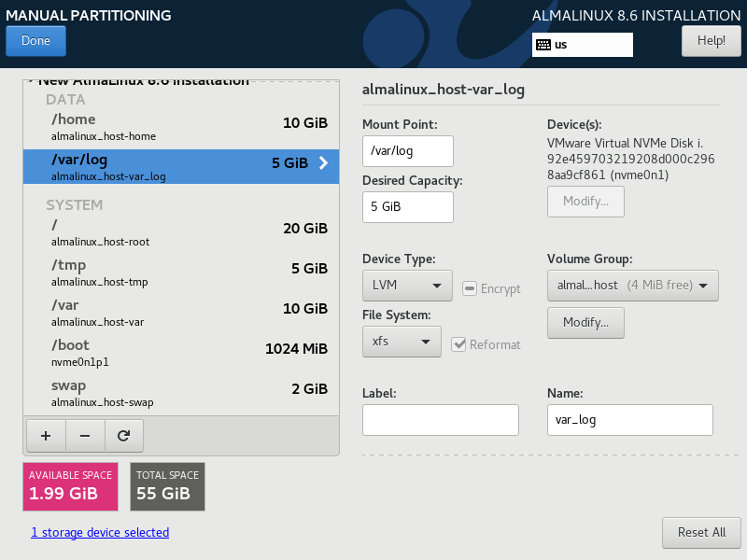The height and width of the screenshot is (560, 747).
Task: Toggle the Reformat checkbox
Action: click(458, 344)
